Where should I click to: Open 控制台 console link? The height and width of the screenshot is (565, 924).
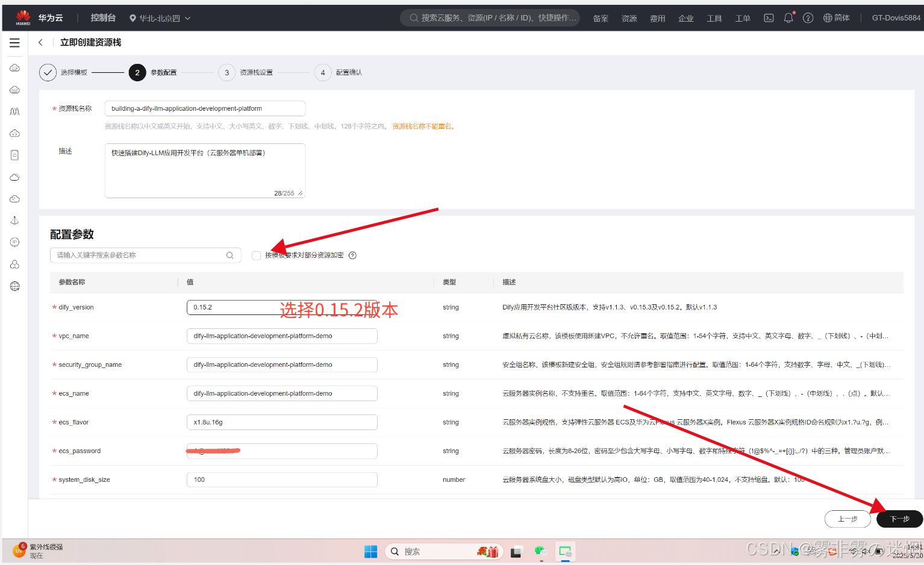click(103, 18)
